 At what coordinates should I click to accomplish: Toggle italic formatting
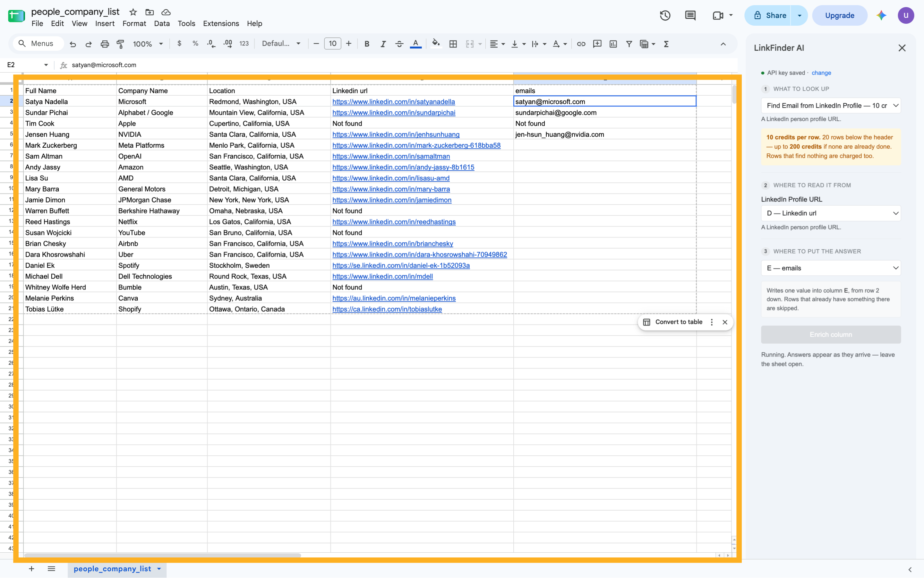pos(383,44)
